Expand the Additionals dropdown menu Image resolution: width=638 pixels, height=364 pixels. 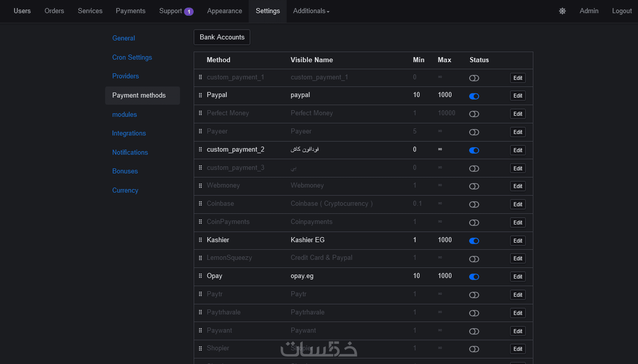pos(311,11)
